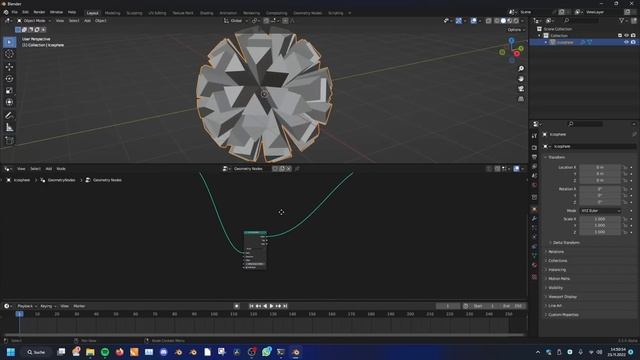Click the viewport pan hand icon

coord(521,78)
